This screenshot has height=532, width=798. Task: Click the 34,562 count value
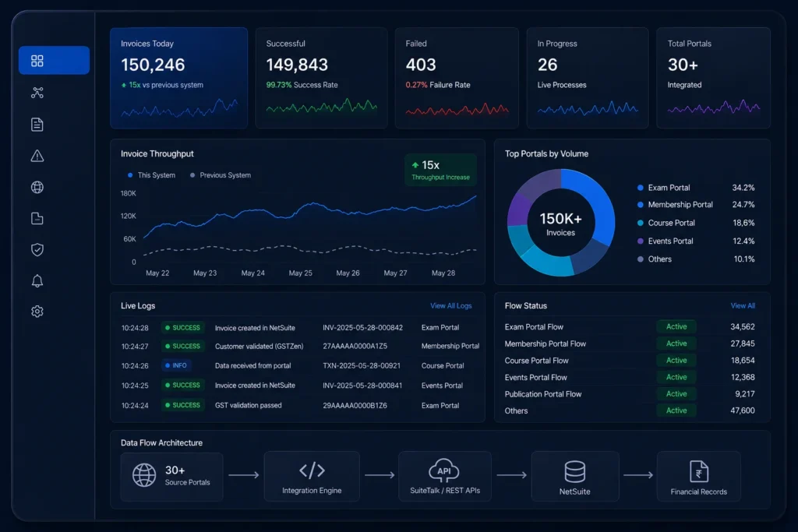point(743,326)
